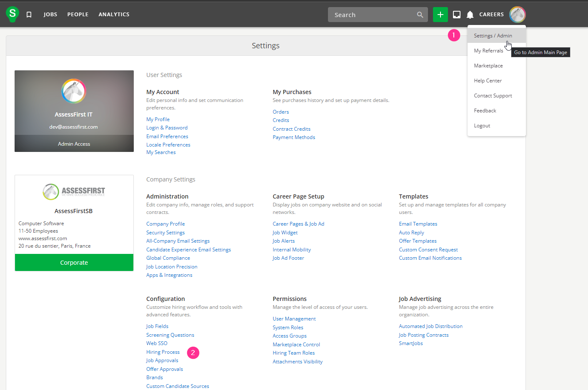The image size is (588, 390).
Task: Click the user avatar in top bar
Action: click(x=517, y=15)
